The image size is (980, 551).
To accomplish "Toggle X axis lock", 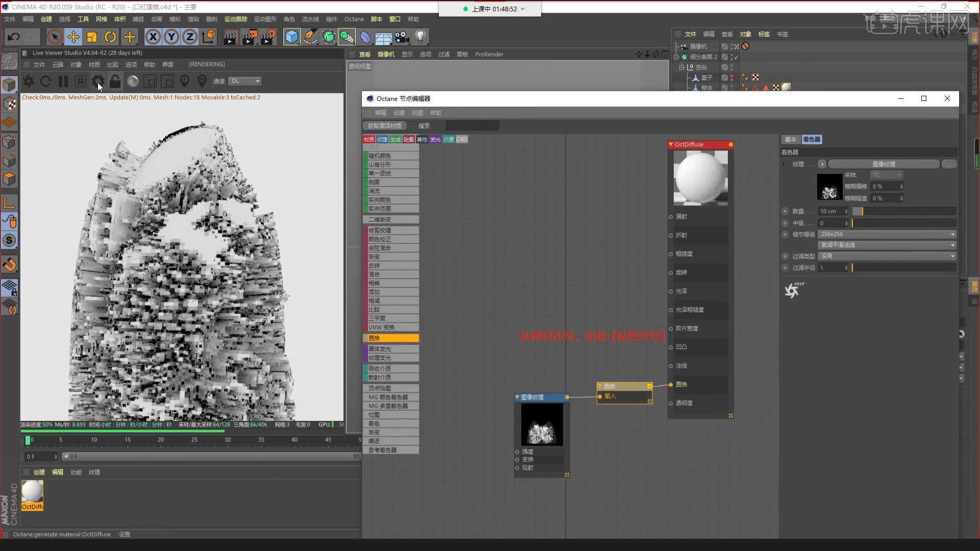I will [153, 37].
